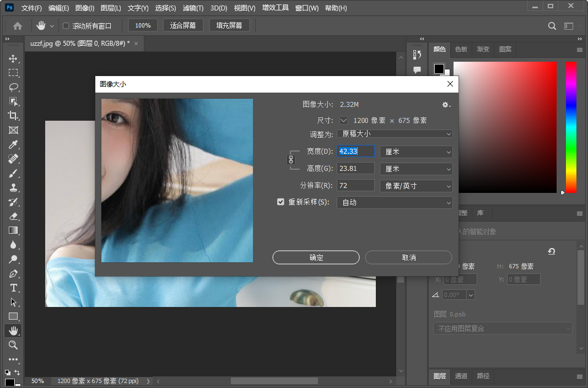
Task: Open the Comments panel icon
Action: coord(417,70)
